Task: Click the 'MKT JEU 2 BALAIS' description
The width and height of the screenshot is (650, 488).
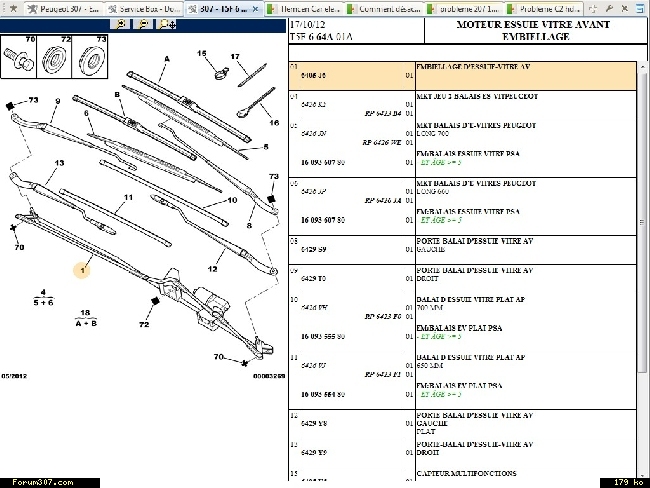Action: [x=477, y=96]
